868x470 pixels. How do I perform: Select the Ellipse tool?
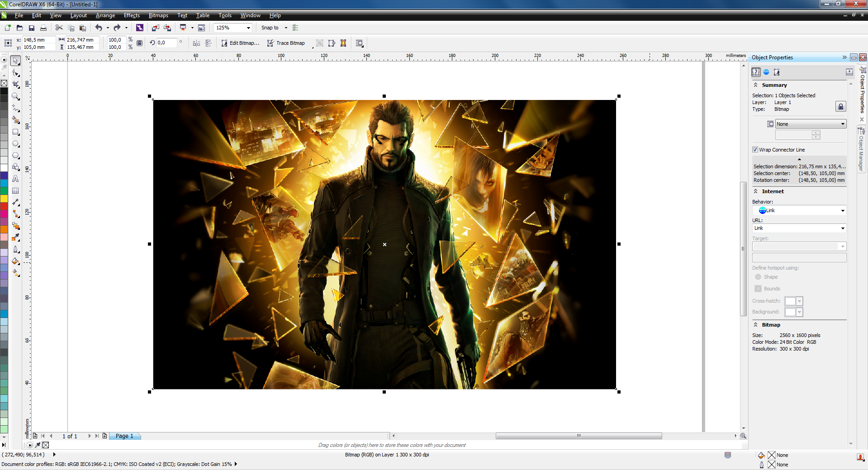click(x=16, y=143)
